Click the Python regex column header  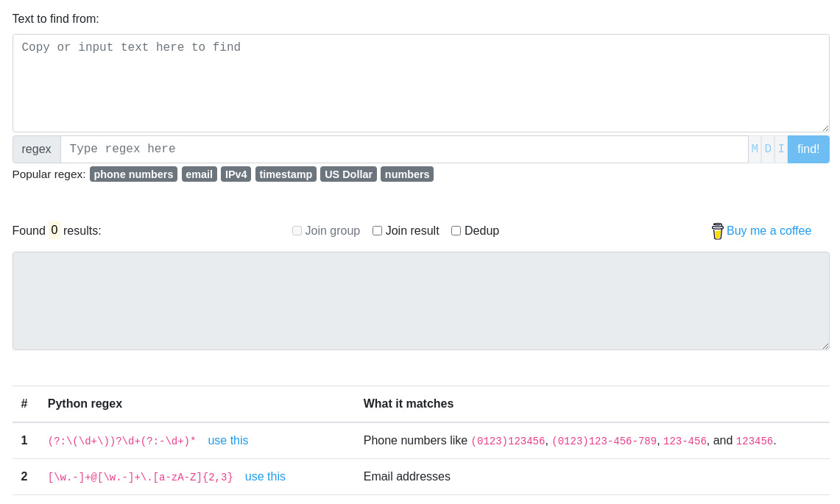point(85,403)
